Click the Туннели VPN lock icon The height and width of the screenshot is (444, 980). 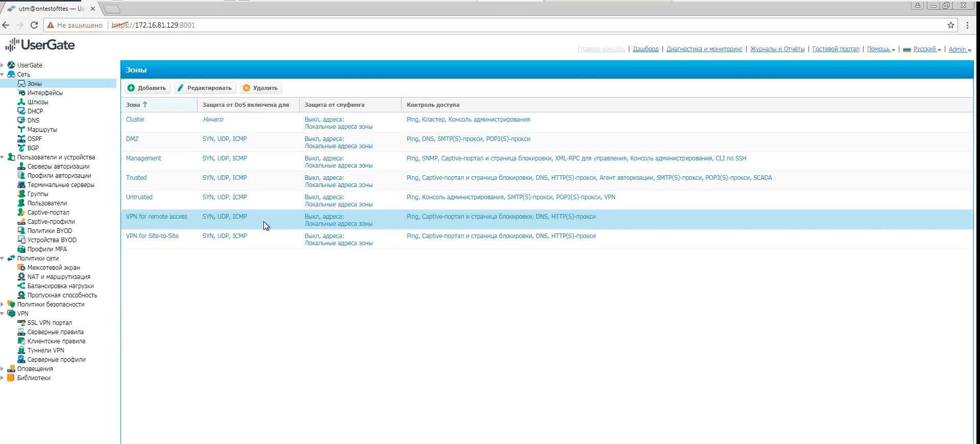coord(21,350)
